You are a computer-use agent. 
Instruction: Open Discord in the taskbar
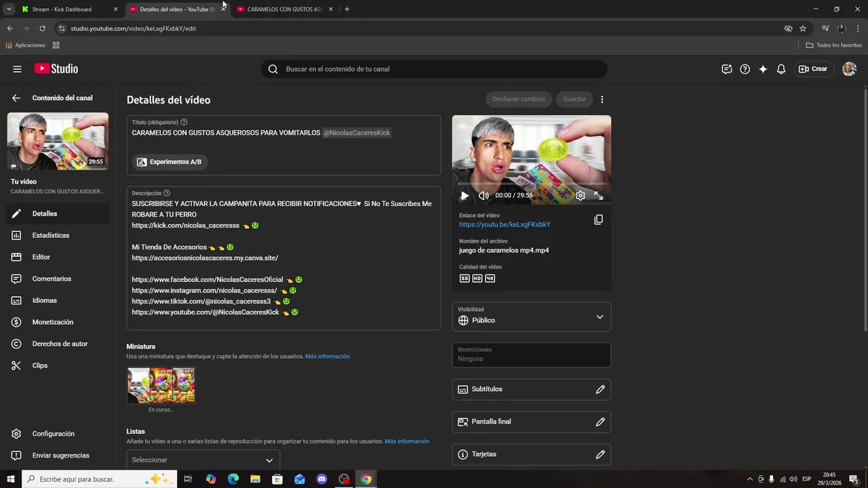[x=322, y=479]
